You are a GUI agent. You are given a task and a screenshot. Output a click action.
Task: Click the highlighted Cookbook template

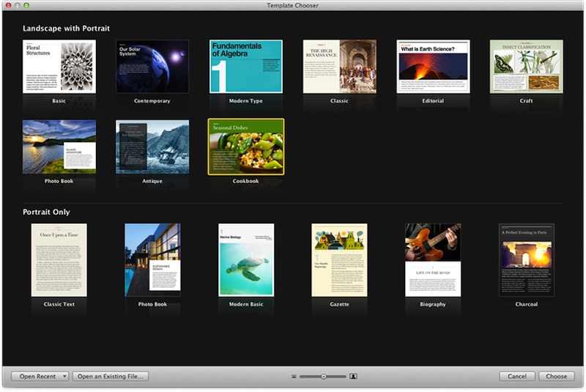coord(246,147)
